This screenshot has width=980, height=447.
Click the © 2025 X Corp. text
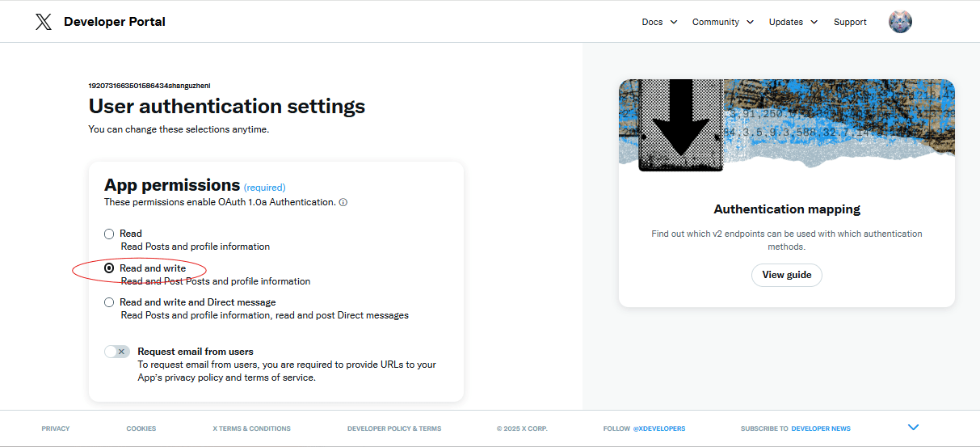[x=522, y=428]
